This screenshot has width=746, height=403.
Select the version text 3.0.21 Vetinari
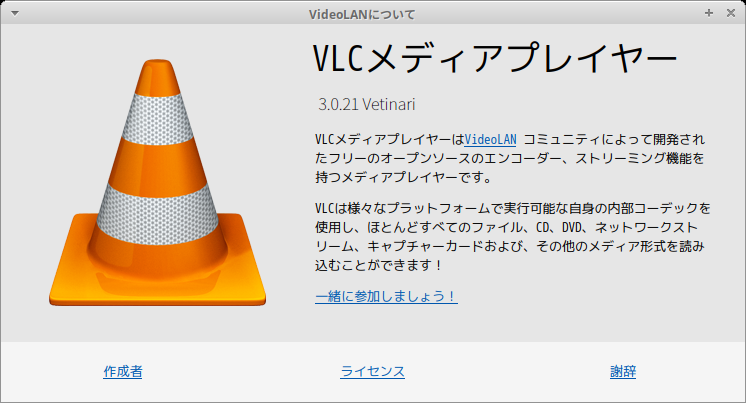coord(366,104)
